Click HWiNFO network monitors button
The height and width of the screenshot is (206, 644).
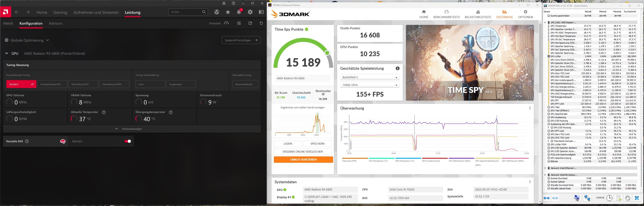pos(587,198)
